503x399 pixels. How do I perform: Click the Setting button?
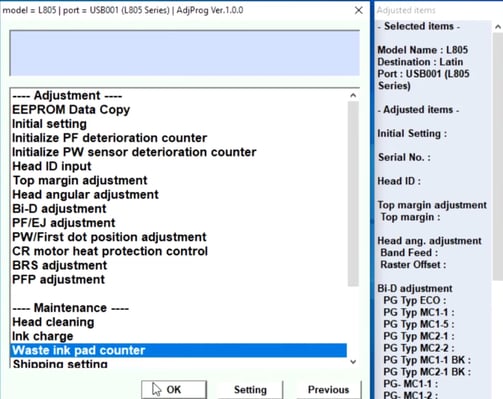point(250,389)
